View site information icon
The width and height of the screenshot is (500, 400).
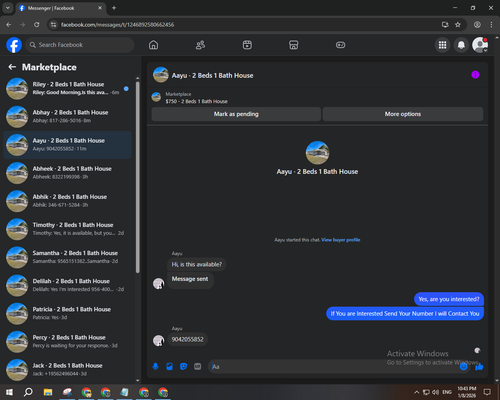(x=53, y=25)
